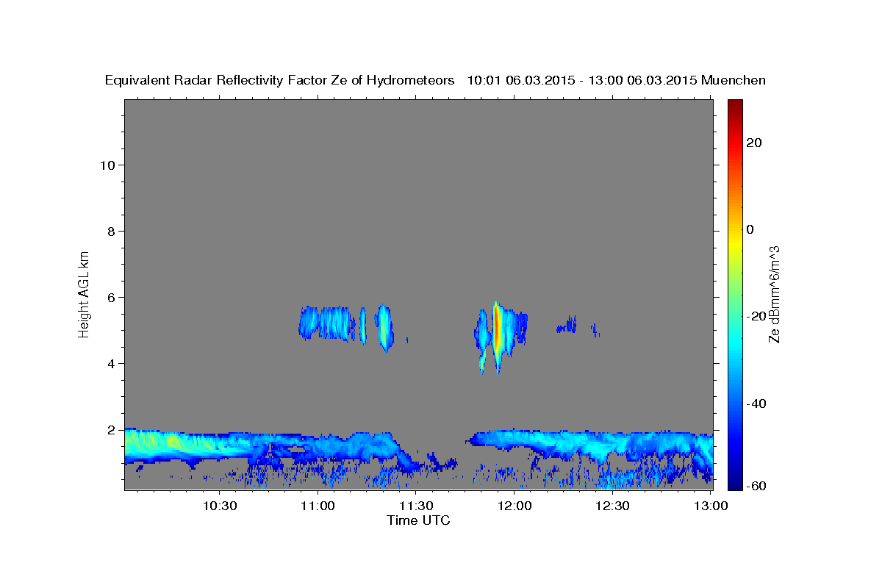The height and width of the screenshot is (588, 882).
Task: Click the small cloud fragment near 12:15 at 5 km
Action: click(567, 324)
